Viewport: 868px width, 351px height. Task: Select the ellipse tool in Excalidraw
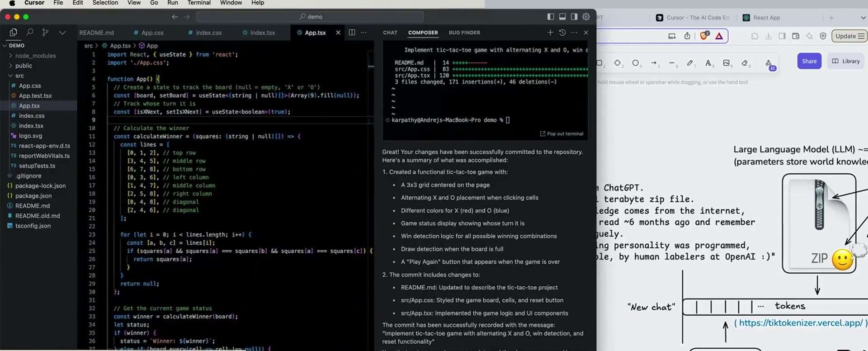636,63
